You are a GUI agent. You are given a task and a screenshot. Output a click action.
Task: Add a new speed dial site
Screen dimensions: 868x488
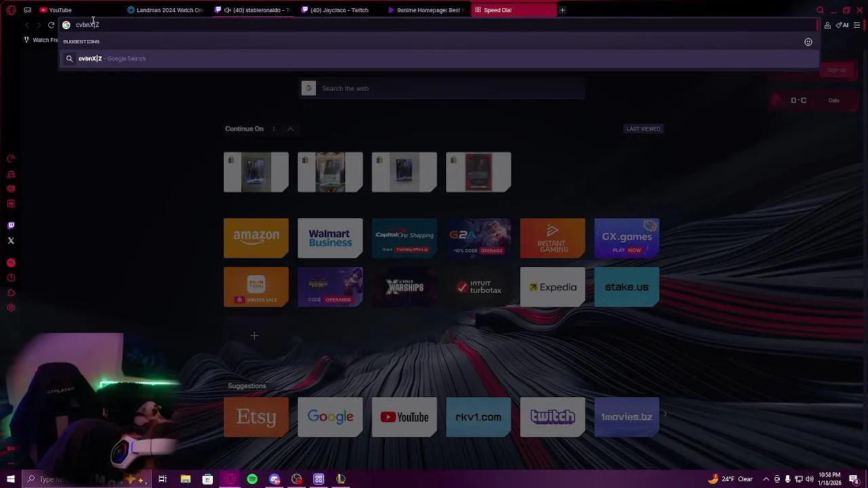pos(254,335)
